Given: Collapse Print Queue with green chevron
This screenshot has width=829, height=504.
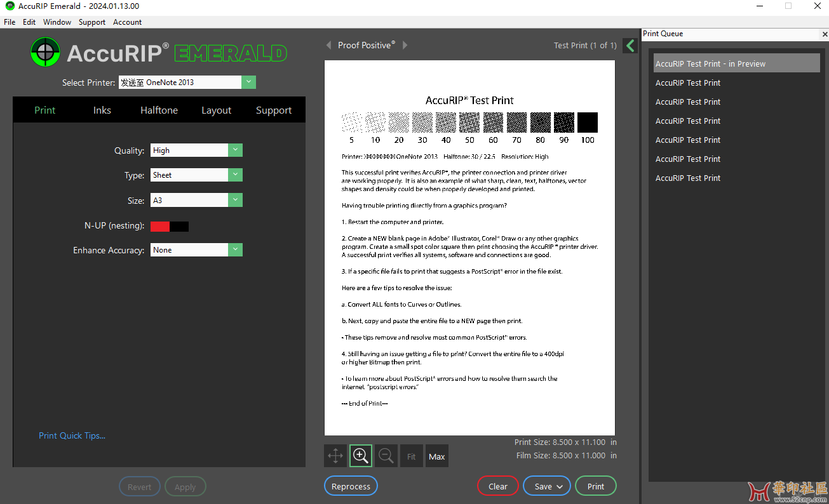Looking at the screenshot, I should [630, 45].
